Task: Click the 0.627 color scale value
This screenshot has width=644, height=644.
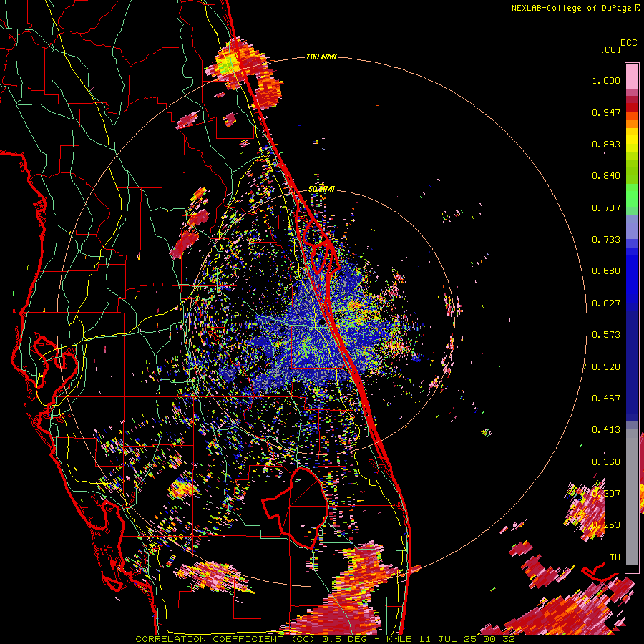Action: tap(606, 303)
